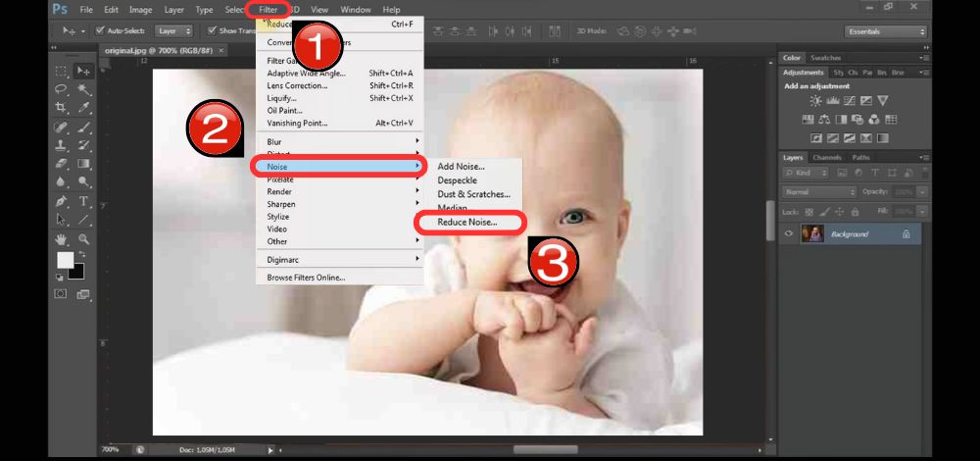Select the Dodge tool
The height and width of the screenshot is (461, 980).
(x=83, y=182)
